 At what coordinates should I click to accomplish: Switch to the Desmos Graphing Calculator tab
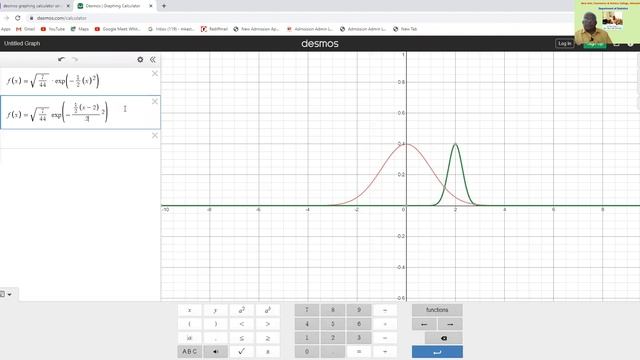tap(114, 6)
